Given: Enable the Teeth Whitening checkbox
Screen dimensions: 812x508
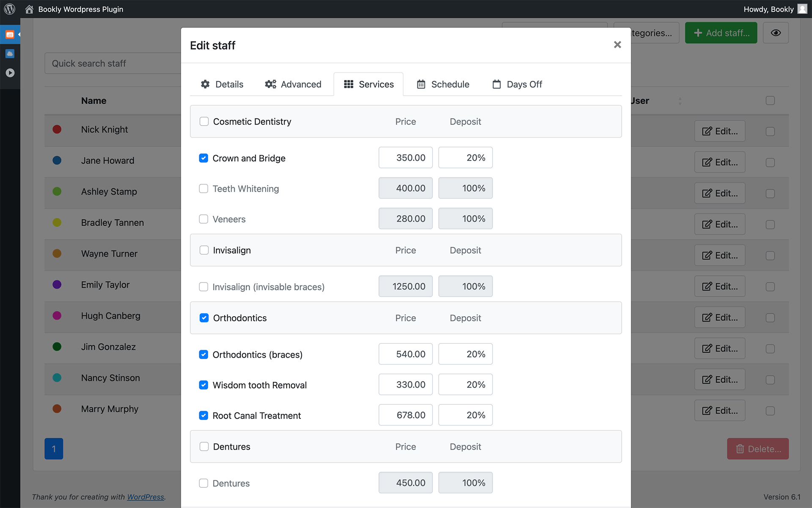Looking at the screenshot, I should (203, 189).
